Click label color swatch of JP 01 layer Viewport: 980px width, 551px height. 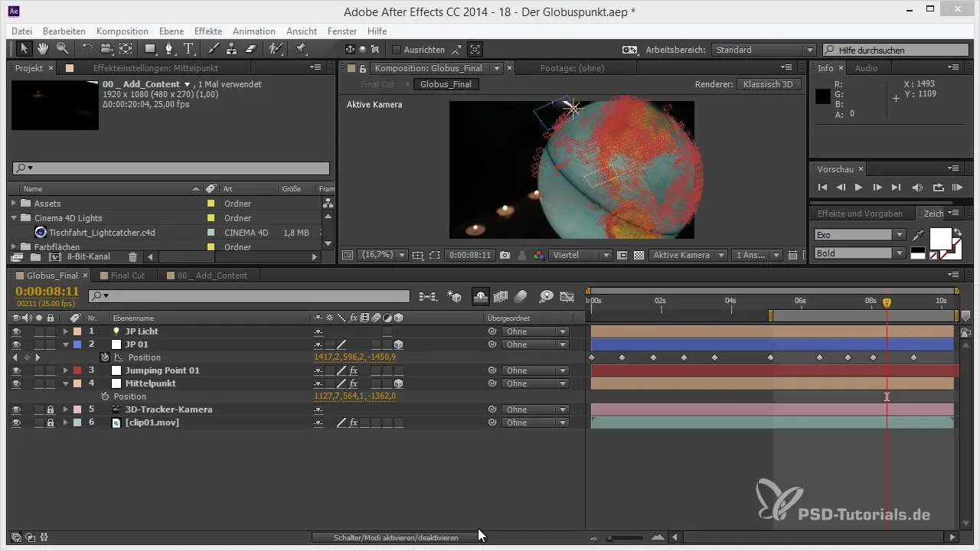coord(77,344)
